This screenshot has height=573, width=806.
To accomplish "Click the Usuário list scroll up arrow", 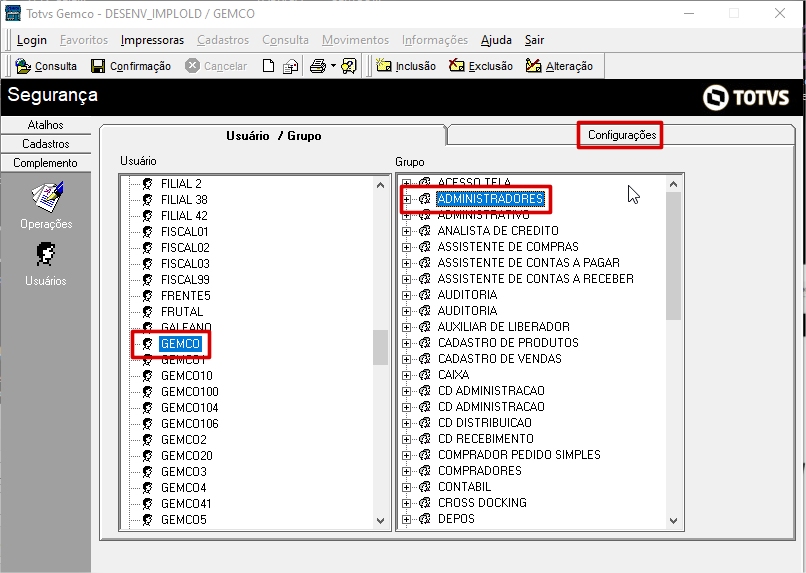I will (x=380, y=185).
